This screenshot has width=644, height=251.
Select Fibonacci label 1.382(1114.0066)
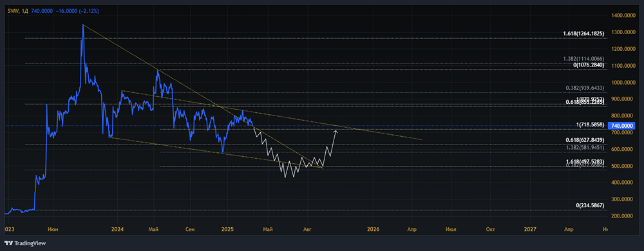click(x=583, y=59)
